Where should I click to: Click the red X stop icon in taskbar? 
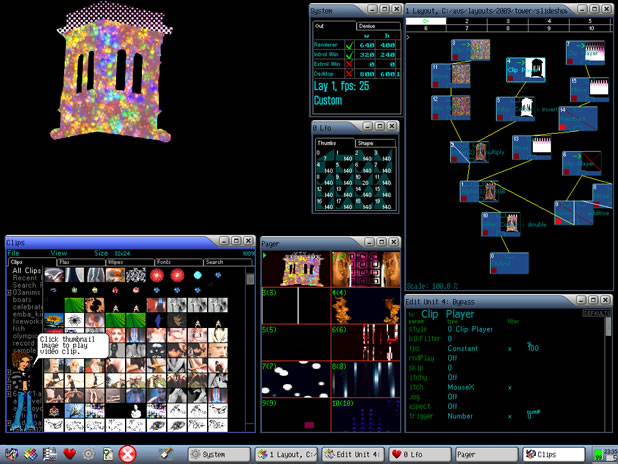tap(128, 454)
